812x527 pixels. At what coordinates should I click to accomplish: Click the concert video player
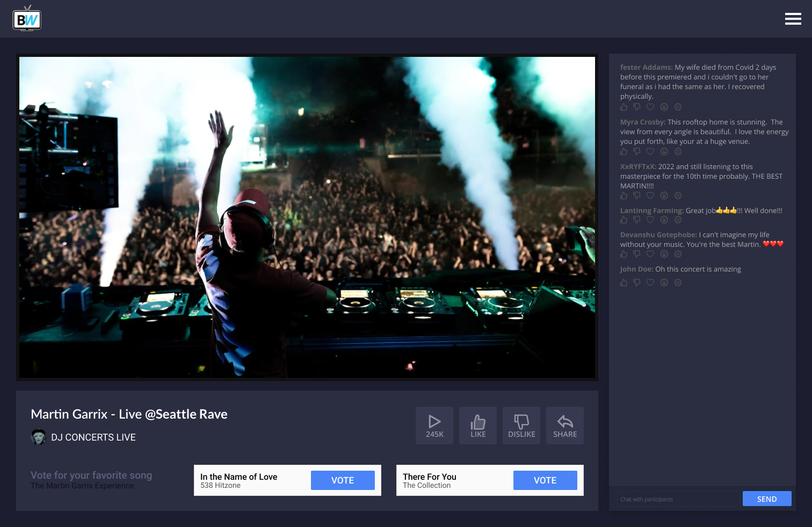(307, 217)
